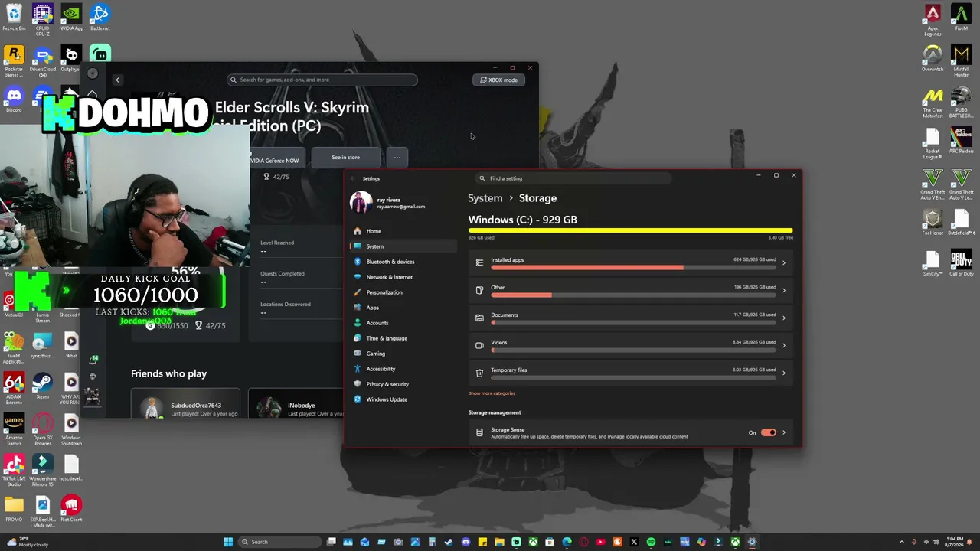This screenshot has width=980, height=551.
Task: Expand the Installed apps storage row
Action: 630,262
